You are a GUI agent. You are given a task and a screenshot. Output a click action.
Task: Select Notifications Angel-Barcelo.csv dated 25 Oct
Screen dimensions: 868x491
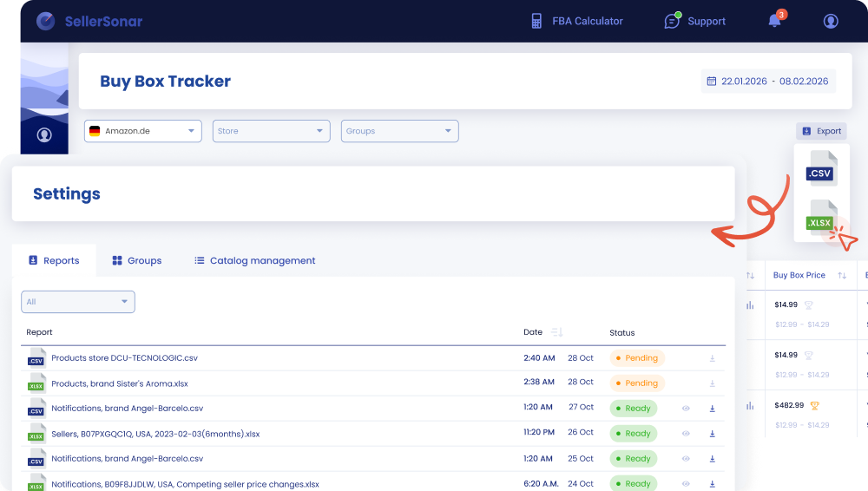[x=128, y=459]
